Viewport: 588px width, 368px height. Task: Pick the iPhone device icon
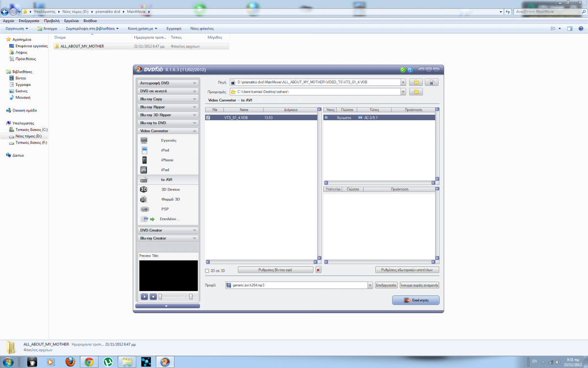145,160
